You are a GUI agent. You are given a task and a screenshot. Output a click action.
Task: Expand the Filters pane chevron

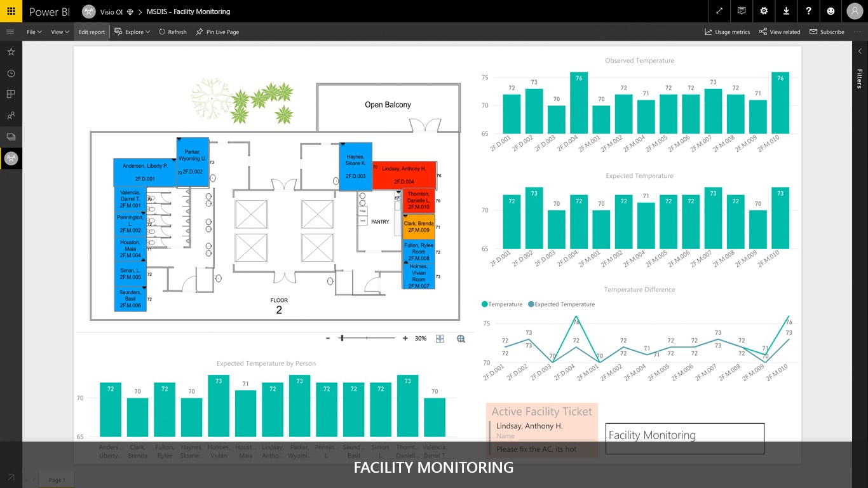click(860, 51)
